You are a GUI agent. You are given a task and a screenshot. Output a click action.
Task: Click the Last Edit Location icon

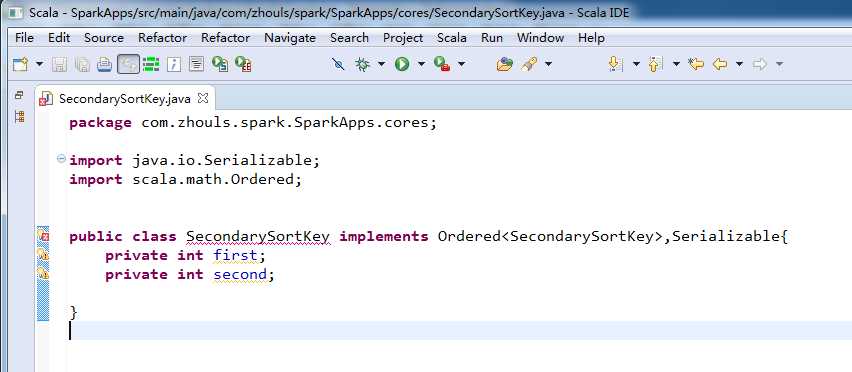click(696, 65)
